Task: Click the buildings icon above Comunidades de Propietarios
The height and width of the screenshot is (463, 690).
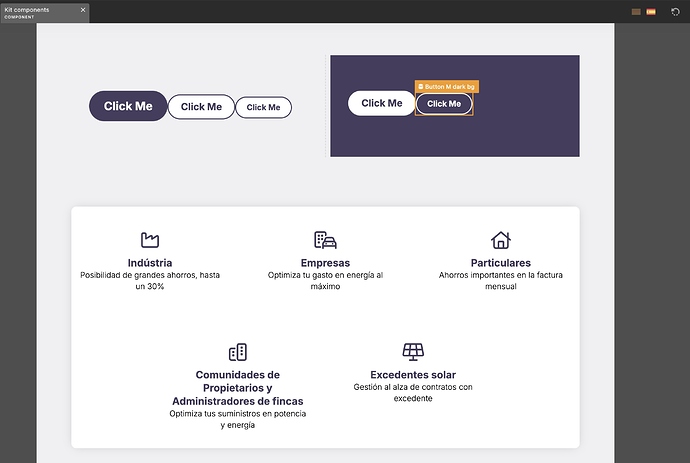Action: pyautogui.click(x=237, y=352)
